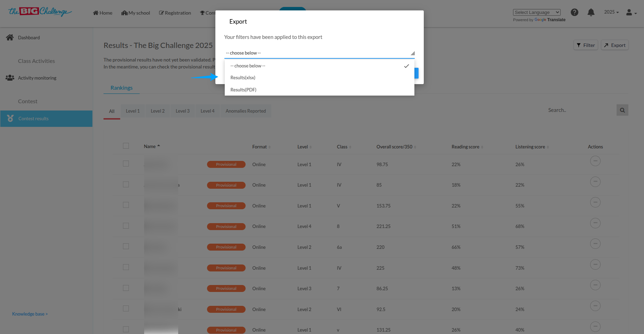644x334 pixels.
Task: Open the Rankings tab
Action: tap(122, 88)
